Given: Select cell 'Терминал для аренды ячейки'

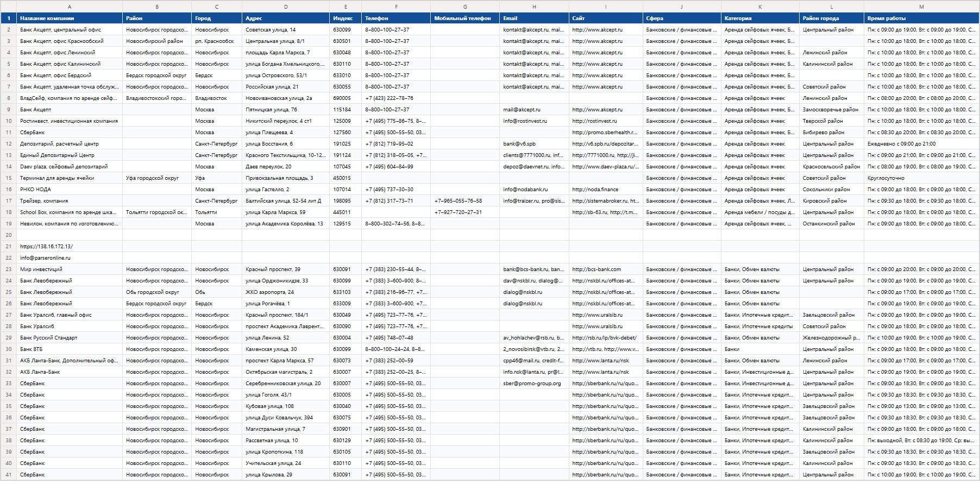Looking at the screenshot, I should point(70,178).
